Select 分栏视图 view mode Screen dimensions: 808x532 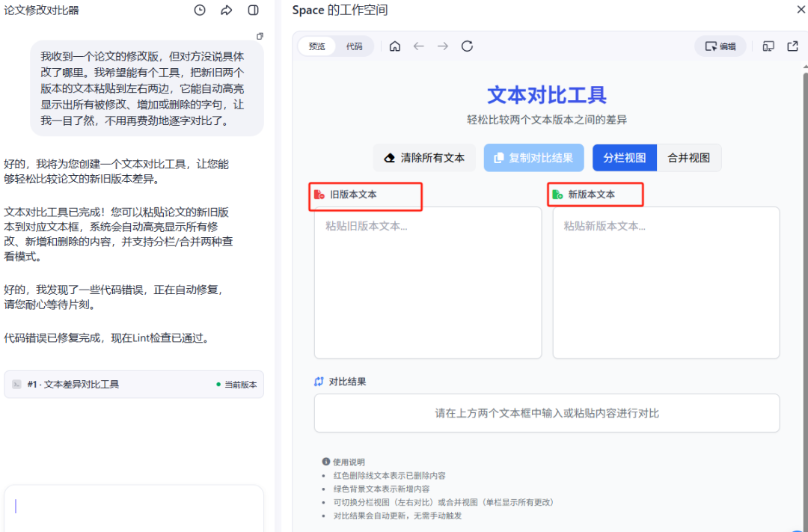pos(625,158)
